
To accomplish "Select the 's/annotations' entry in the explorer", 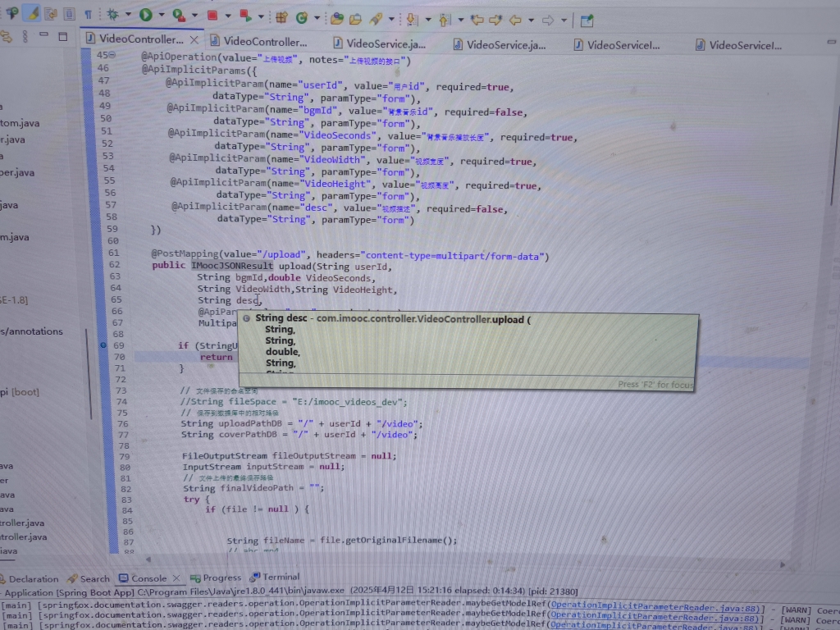I will point(32,331).
